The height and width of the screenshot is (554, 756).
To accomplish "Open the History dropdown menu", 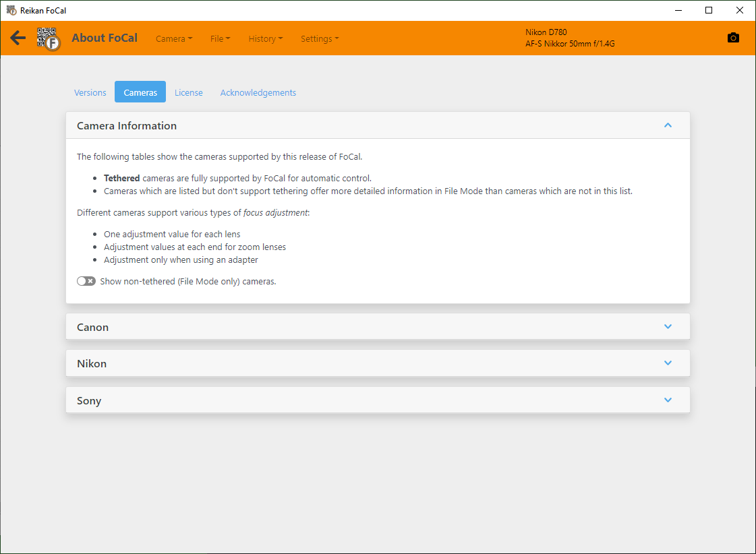I will tap(265, 38).
